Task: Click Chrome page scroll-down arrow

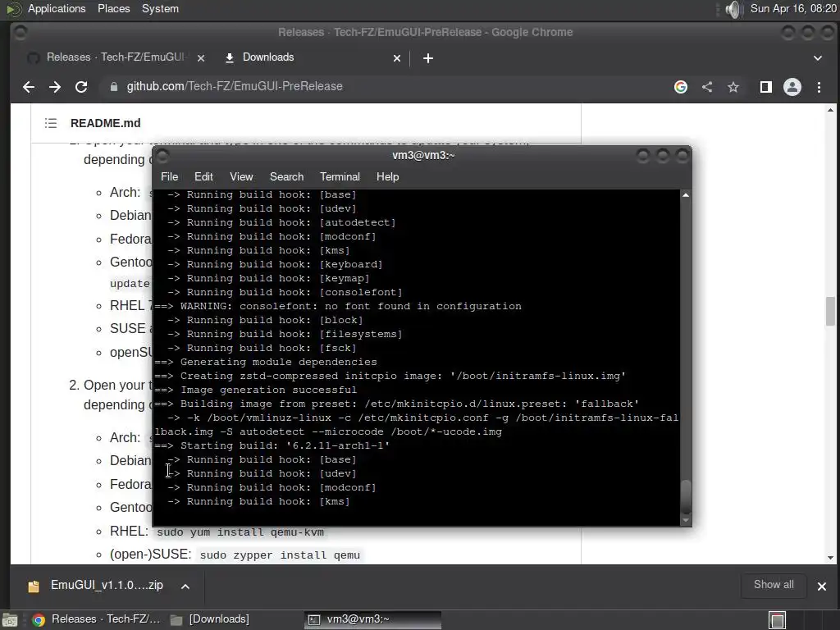Action: 830,558
